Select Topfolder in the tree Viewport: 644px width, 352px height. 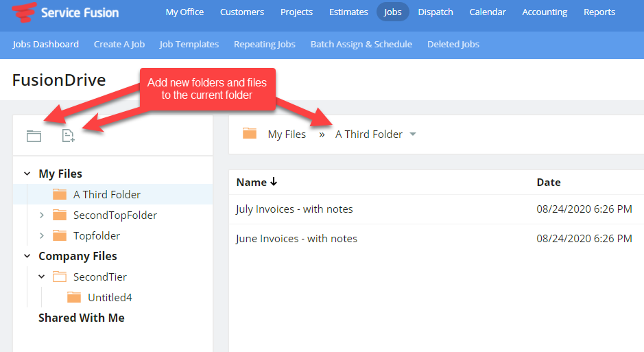point(97,235)
